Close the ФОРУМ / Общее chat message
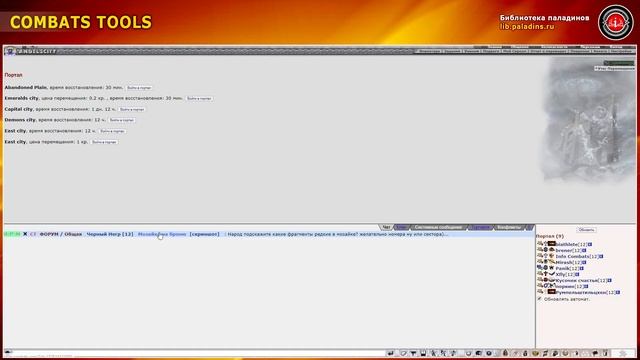This screenshot has width=640, height=360. tap(25, 234)
